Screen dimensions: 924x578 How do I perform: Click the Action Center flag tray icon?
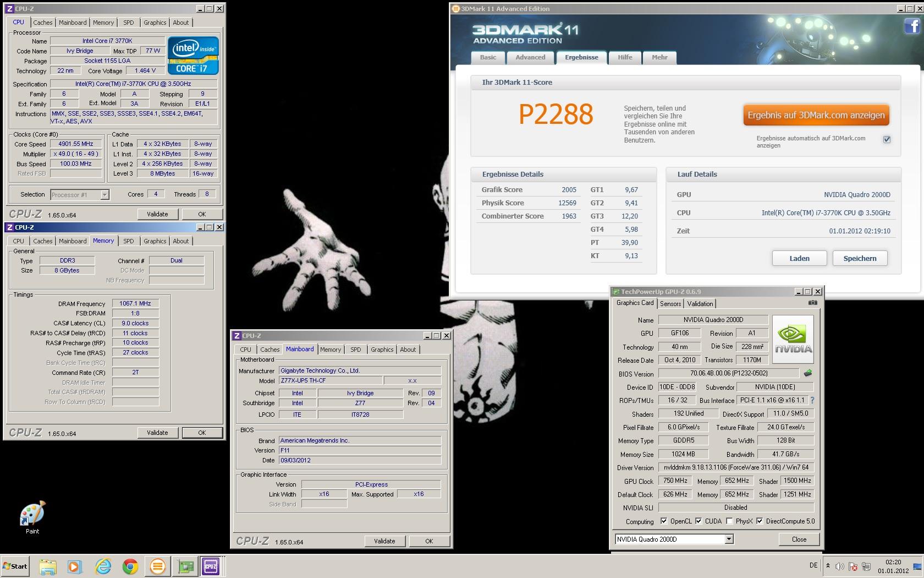coord(853,566)
